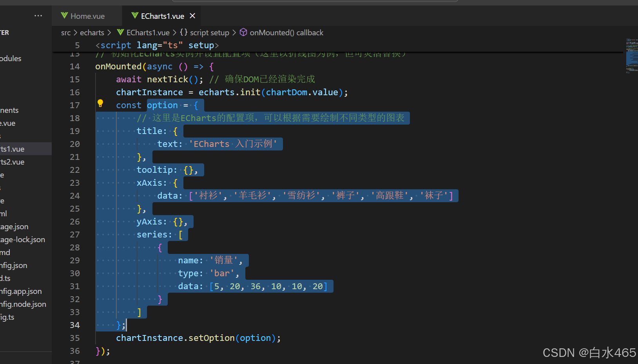
Task: Click type: 'bar' on line 30
Action: pos(208,273)
